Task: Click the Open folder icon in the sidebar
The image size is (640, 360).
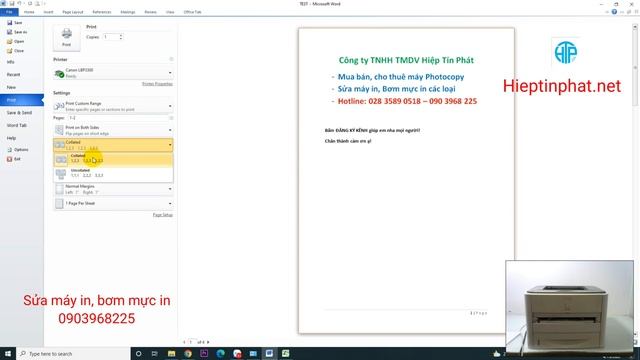Action: point(9,41)
